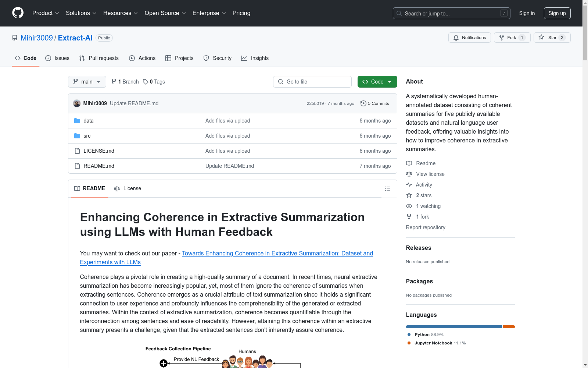588x368 pixels.
Task: Open the Security tab
Action: click(218, 58)
